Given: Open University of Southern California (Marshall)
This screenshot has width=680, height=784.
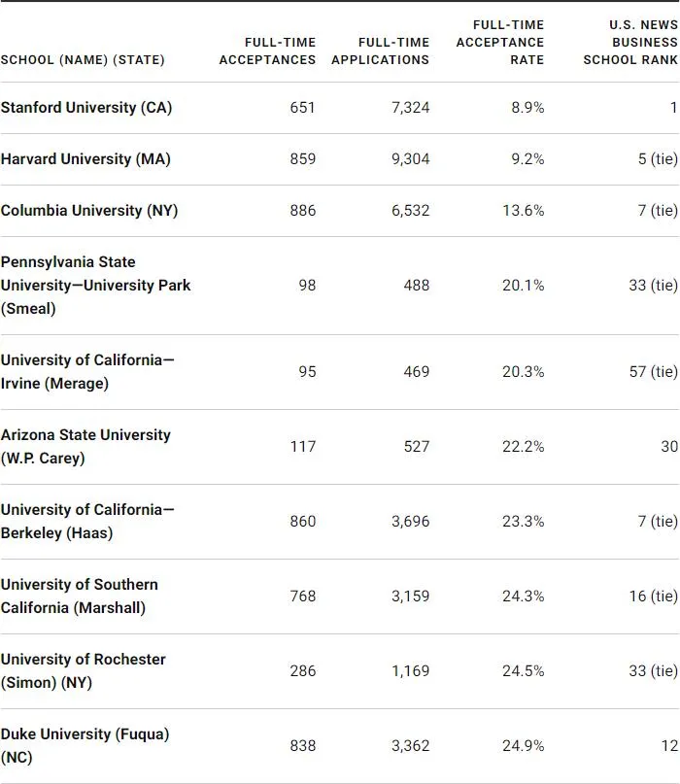Looking at the screenshot, I should (80, 597).
